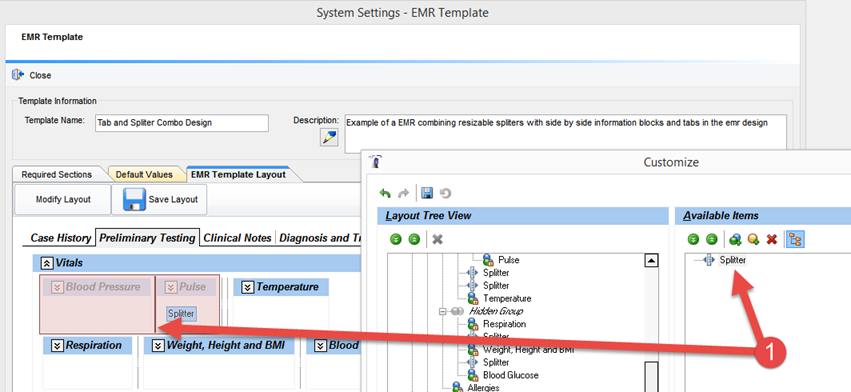Click the Revert icon in Customize toolbar
Image resolution: width=851 pixels, height=392 pixels.
[445, 193]
